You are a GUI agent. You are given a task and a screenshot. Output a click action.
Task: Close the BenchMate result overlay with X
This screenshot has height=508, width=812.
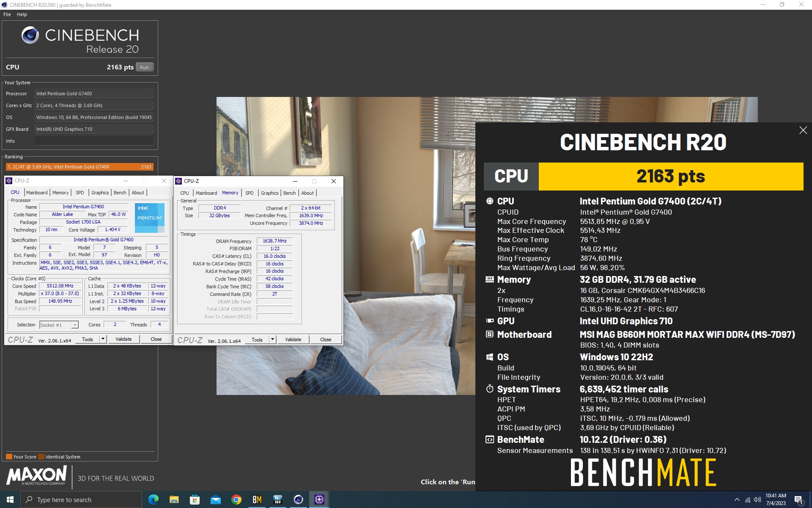pyautogui.click(x=803, y=130)
